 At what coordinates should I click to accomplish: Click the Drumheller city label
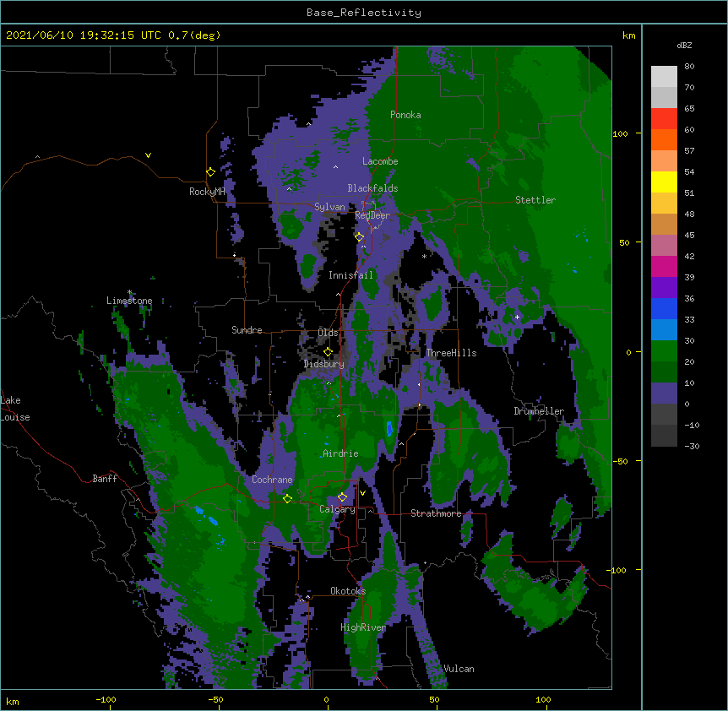539,411
